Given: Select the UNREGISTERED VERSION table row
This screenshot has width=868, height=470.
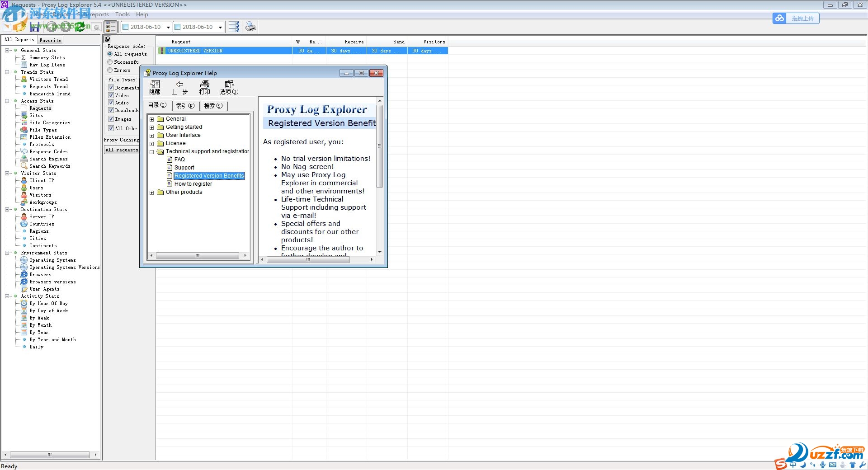Looking at the screenshot, I should (x=302, y=51).
